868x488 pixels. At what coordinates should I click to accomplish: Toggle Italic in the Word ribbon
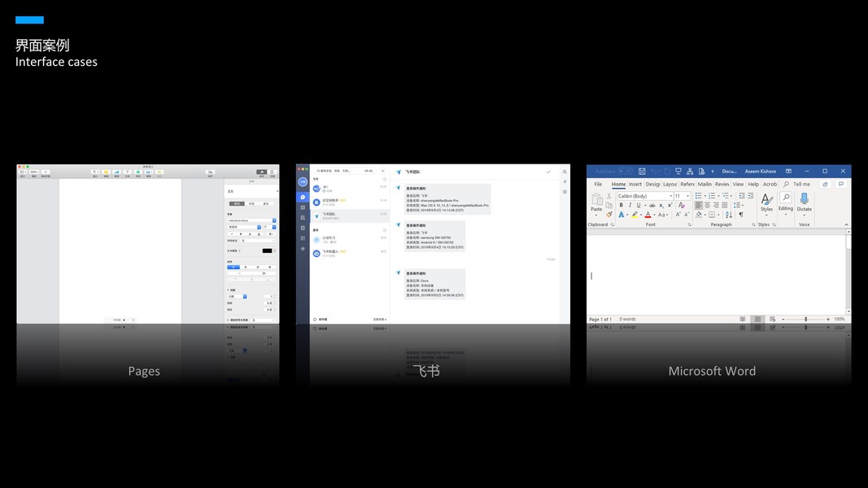[x=630, y=205]
